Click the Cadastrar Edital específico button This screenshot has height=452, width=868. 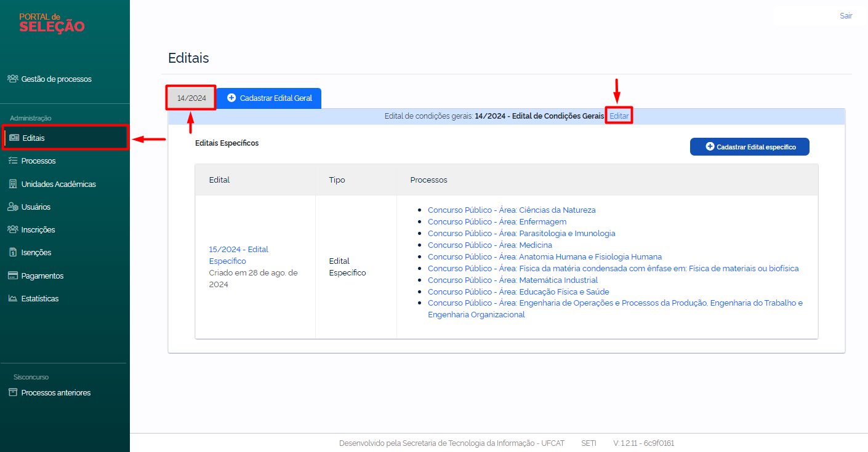[749, 147]
